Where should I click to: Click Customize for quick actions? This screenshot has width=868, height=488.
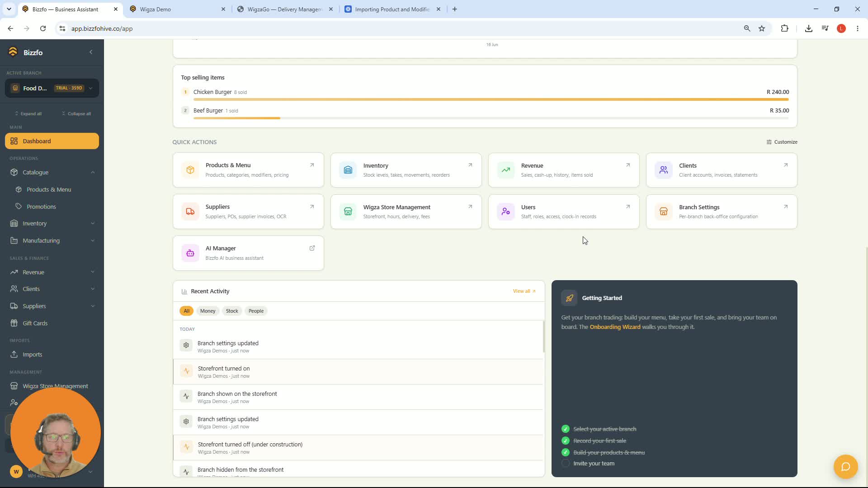coord(782,142)
